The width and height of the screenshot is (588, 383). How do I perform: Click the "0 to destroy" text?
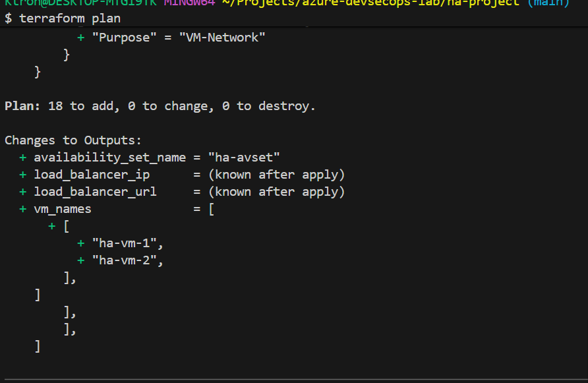point(268,106)
